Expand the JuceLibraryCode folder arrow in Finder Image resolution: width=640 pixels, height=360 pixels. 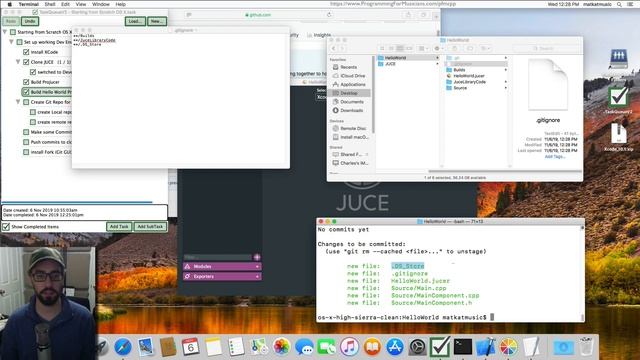[506, 82]
